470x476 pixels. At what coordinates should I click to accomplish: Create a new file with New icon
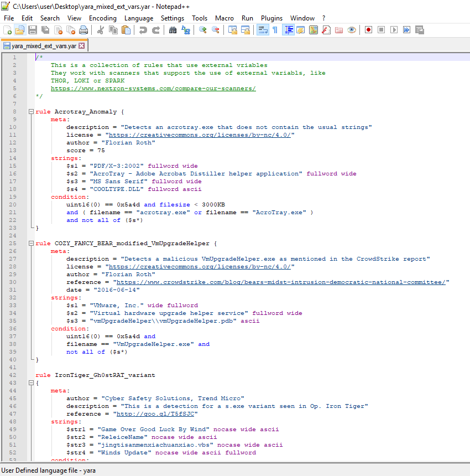(x=7, y=30)
